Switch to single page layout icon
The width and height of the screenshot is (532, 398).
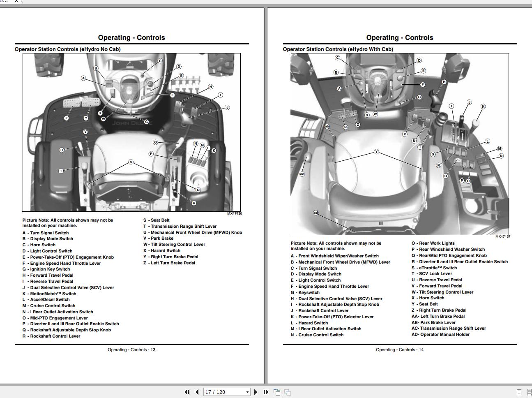[519, 392]
